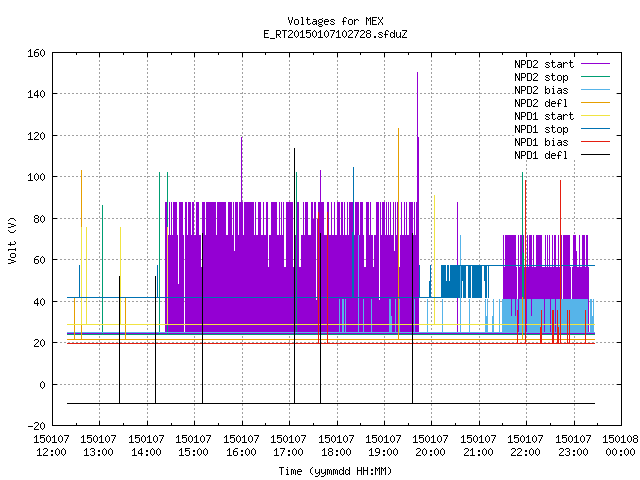Click the 40 y-axis tick label

coord(40,302)
